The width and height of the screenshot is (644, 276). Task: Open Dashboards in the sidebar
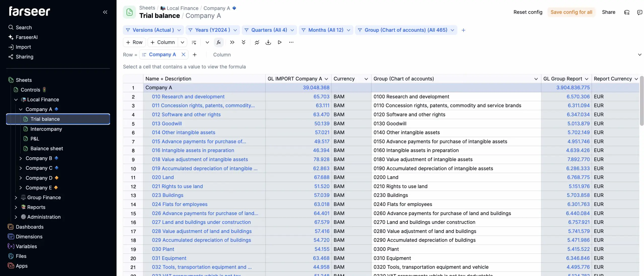coord(29,227)
